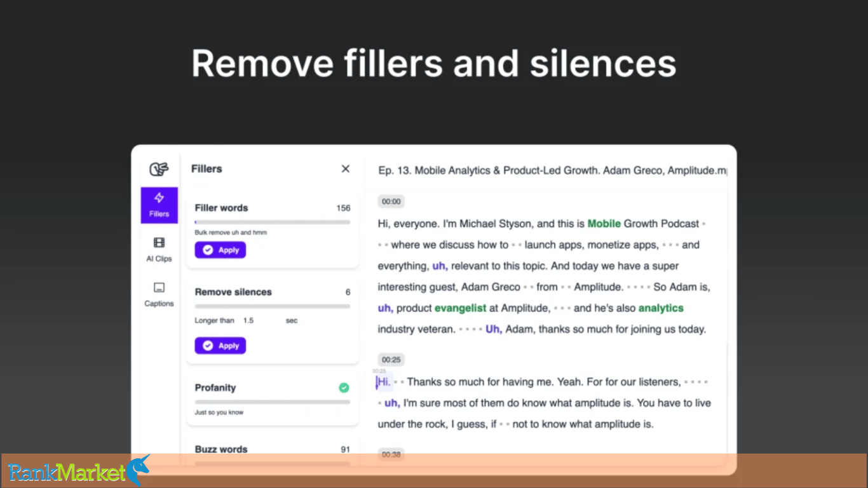
Task: Click the Profanity progress bar
Action: pos(273,402)
